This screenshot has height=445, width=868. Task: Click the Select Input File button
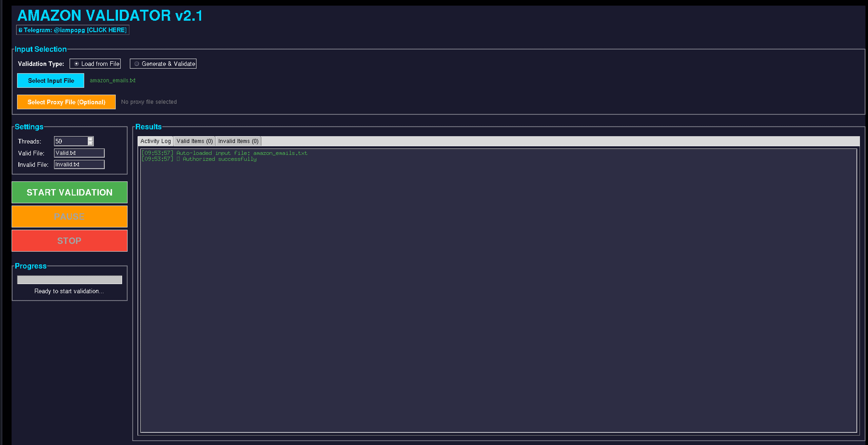coord(51,80)
